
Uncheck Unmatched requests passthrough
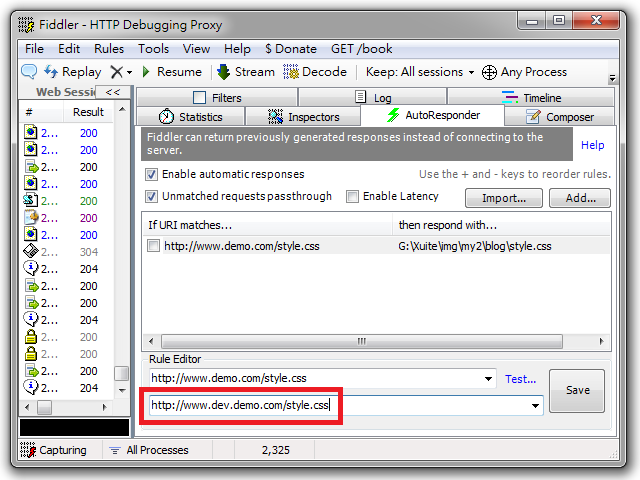click(151, 197)
